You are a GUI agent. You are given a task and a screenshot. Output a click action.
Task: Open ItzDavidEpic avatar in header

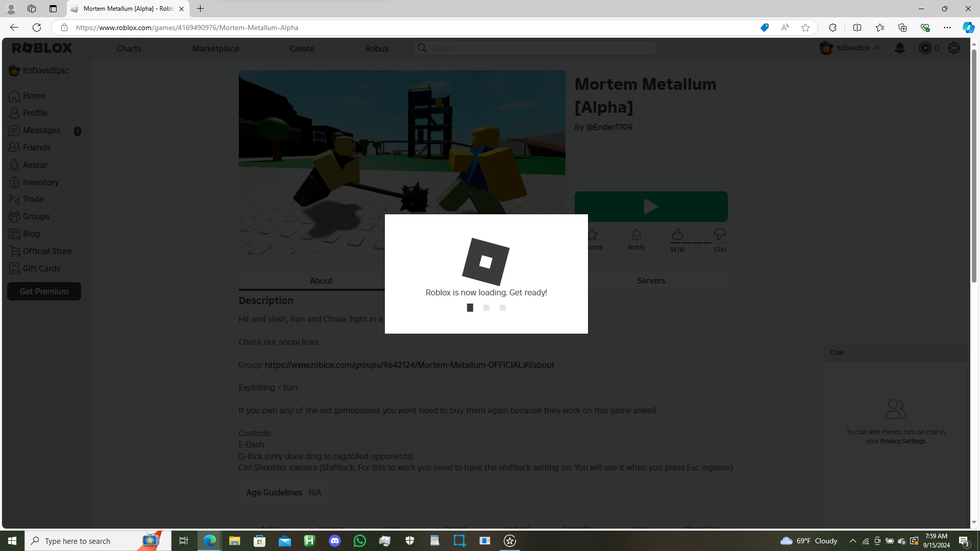826,48
